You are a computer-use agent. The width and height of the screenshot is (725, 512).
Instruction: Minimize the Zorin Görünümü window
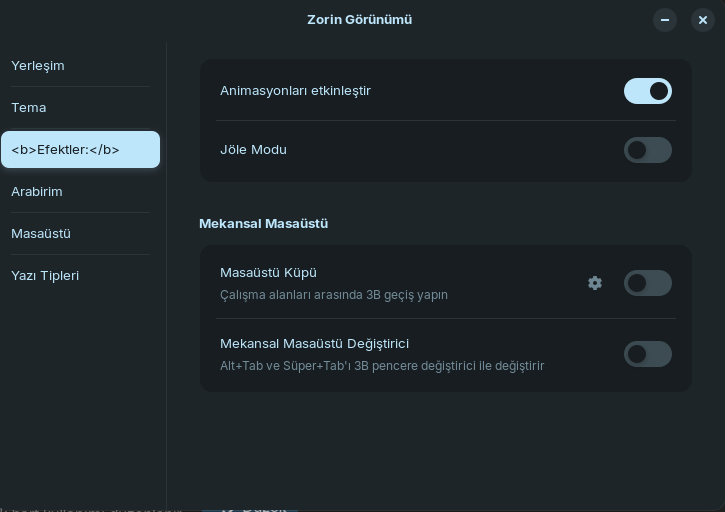[665, 20]
